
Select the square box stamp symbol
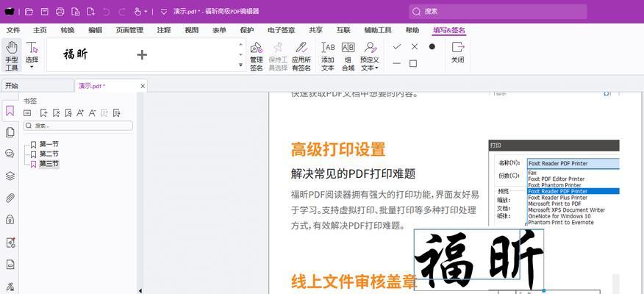point(413,64)
